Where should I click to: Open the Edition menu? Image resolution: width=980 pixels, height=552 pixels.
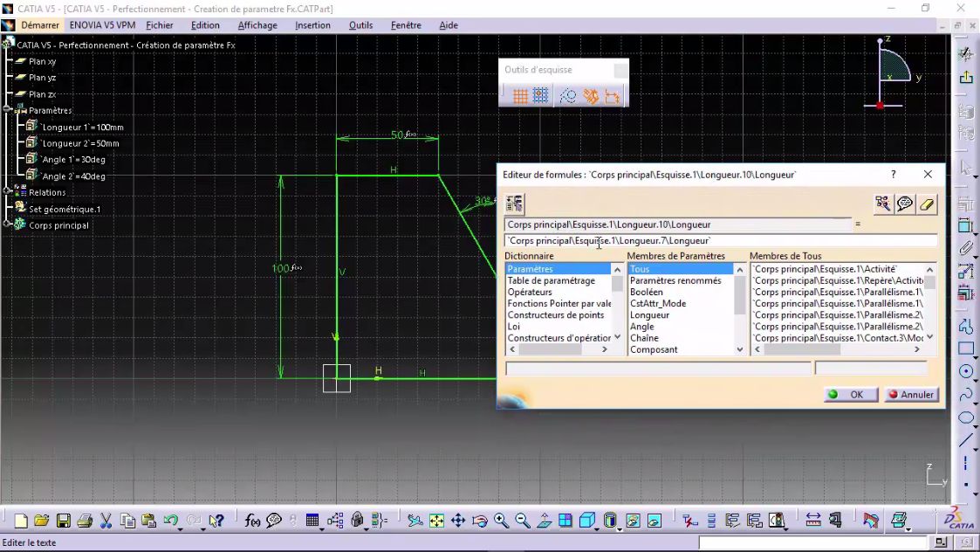point(205,25)
